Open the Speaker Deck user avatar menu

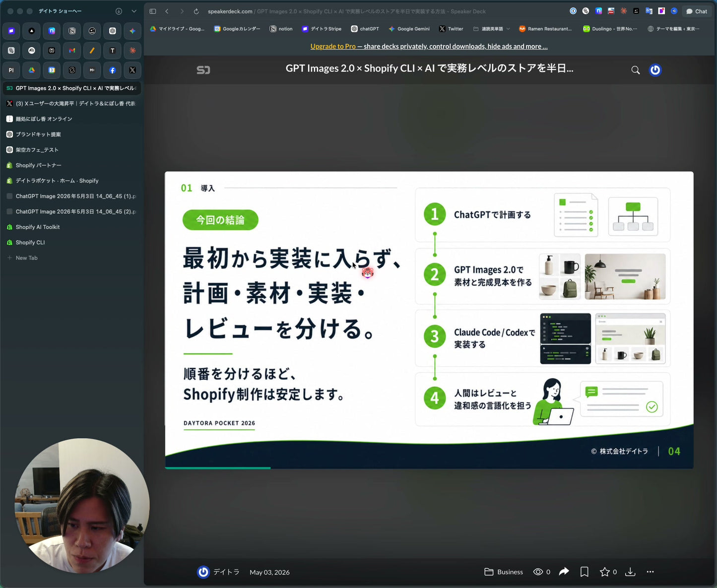pyautogui.click(x=655, y=70)
